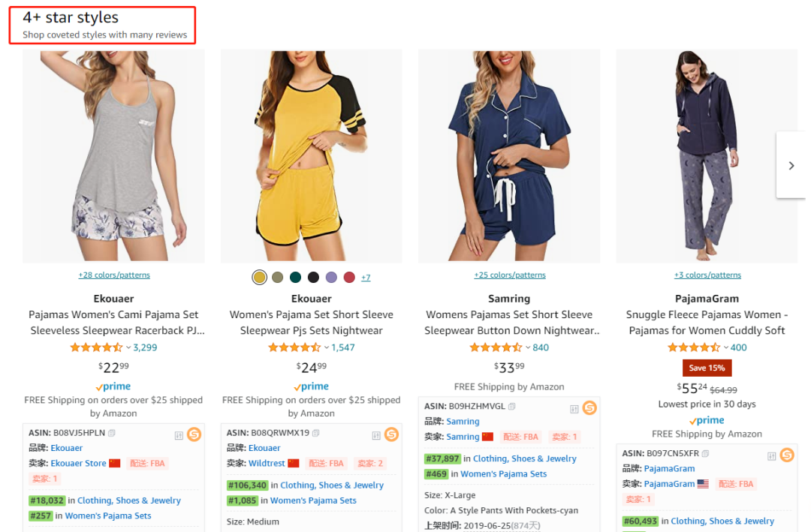
Task: Copy ASIN B08VJ5HPLN using copy icon
Action: [112, 433]
